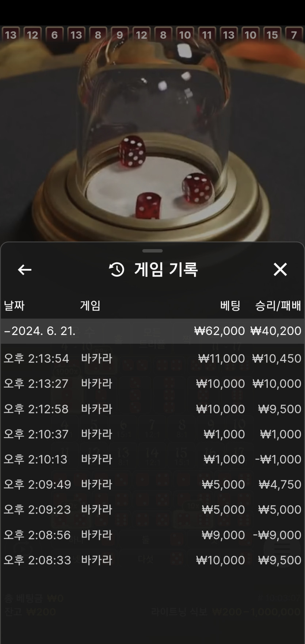
Task: Go back using the left arrow
Action: (24, 270)
